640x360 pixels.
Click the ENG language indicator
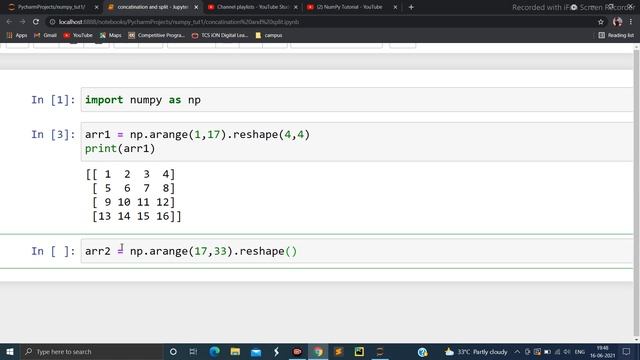(x=580, y=351)
